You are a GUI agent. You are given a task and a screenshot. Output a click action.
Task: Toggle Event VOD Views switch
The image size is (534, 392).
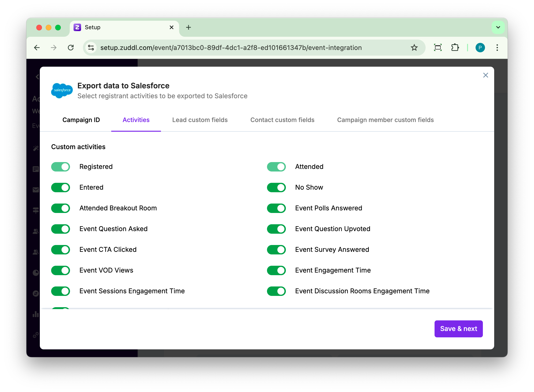(61, 270)
